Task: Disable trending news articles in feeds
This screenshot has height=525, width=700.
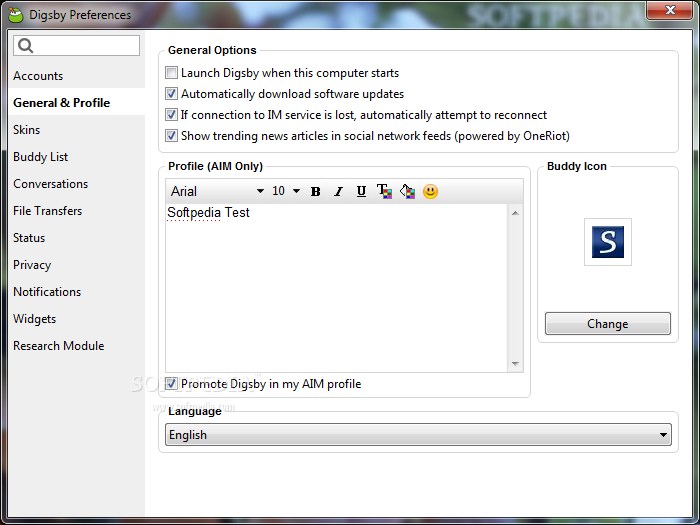Action: pyautogui.click(x=171, y=135)
